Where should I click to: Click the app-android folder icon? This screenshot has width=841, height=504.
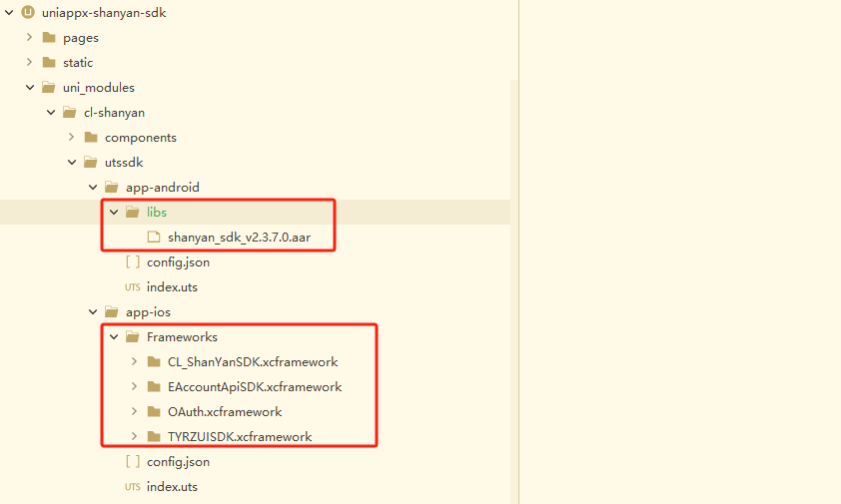click(x=112, y=187)
